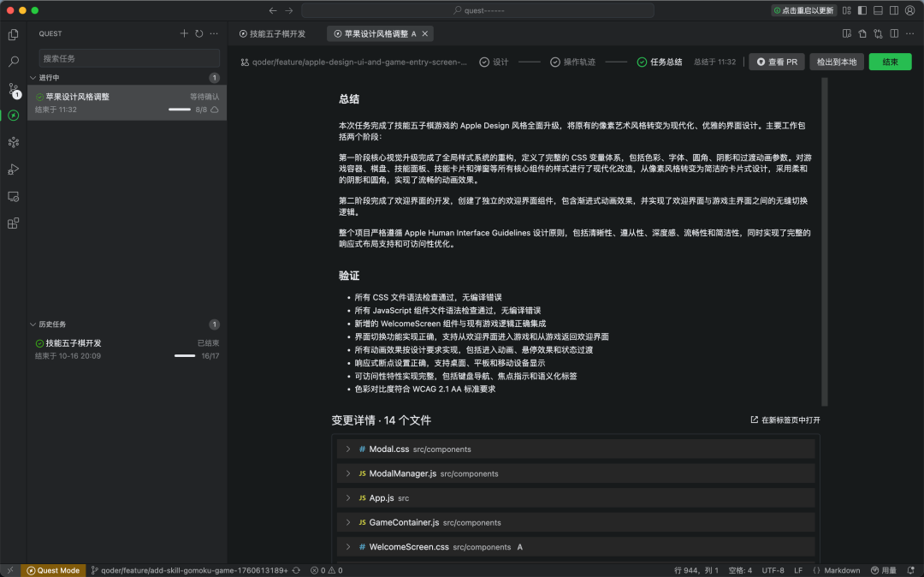Screen dimensions: 924x577
Task: Open the Extensions view icon
Action: click(13, 223)
